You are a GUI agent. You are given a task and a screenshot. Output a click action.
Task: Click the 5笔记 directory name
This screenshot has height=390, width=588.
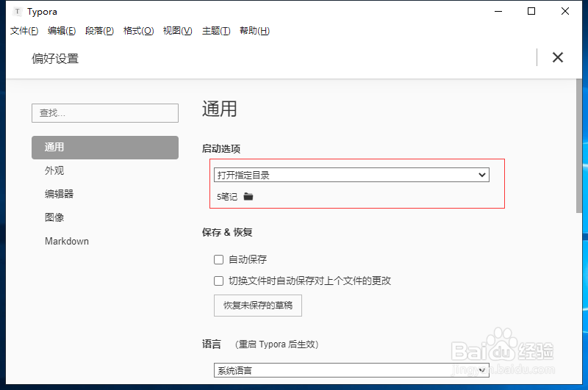[227, 197]
